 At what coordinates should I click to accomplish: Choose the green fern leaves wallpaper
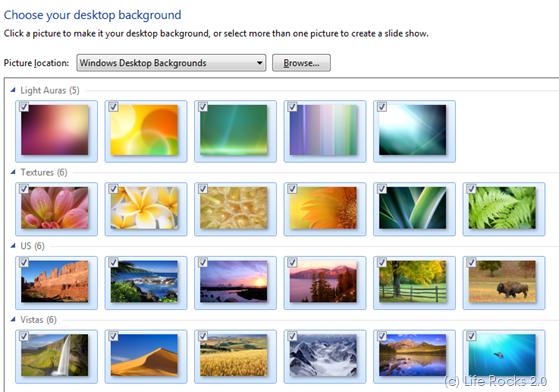502,208
